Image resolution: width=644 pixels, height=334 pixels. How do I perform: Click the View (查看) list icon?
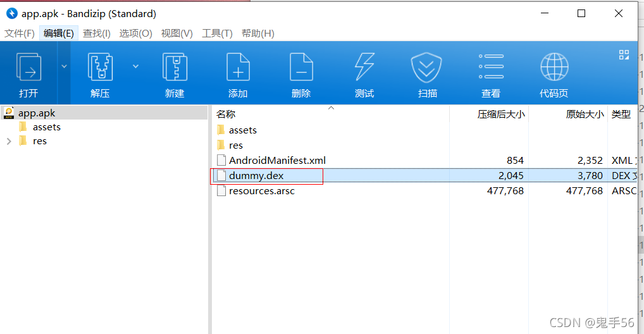(x=491, y=66)
